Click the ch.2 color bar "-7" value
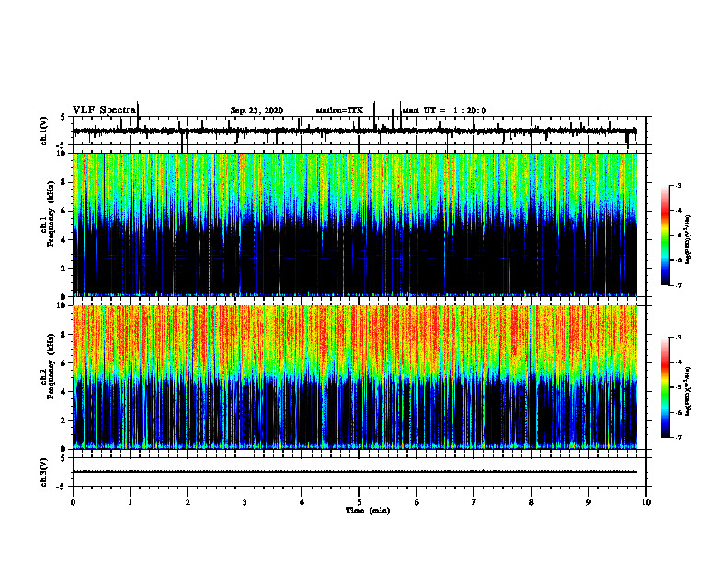 [678, 437]
